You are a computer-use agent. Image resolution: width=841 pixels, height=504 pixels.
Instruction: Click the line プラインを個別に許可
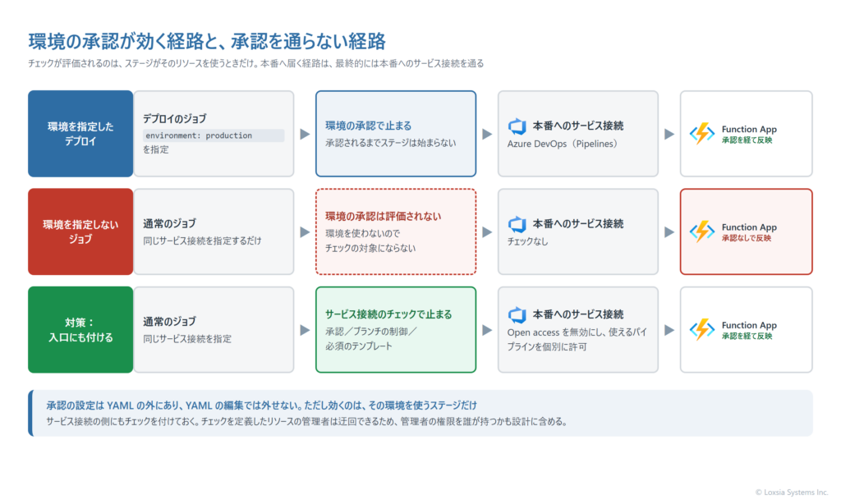547,347
